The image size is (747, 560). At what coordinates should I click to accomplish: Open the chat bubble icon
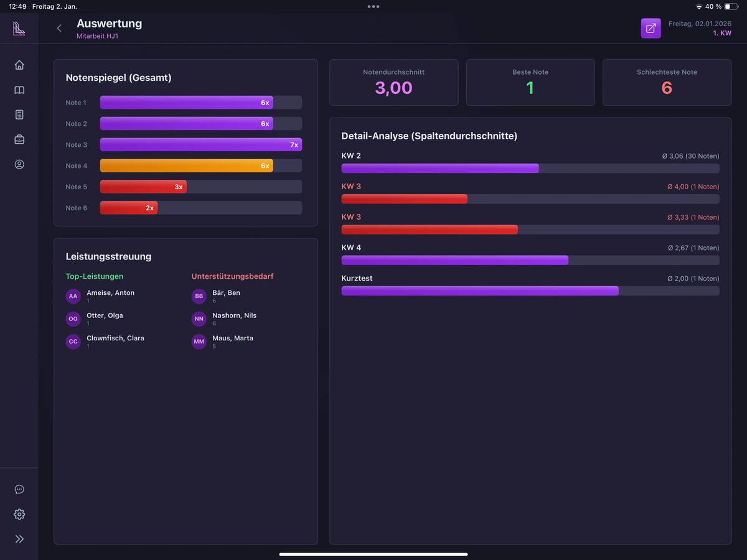point(19,489)
